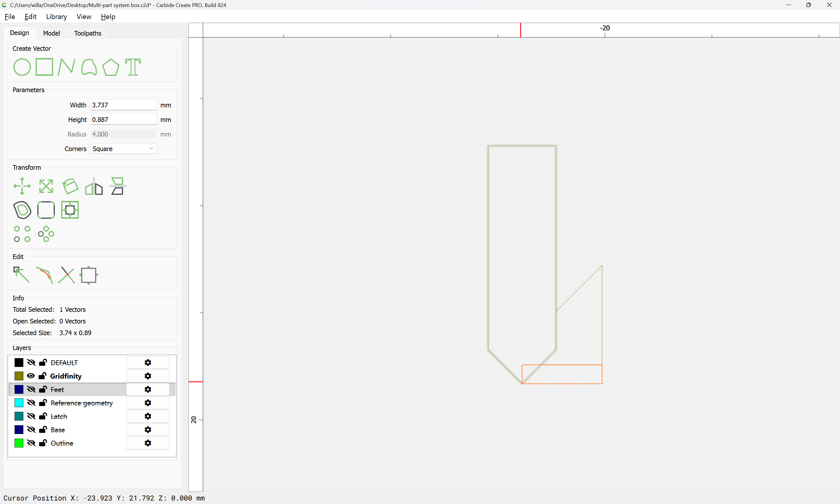Click the Outline layer green color swatch
This screenshot has width=840, height=504.
[19, 443]
